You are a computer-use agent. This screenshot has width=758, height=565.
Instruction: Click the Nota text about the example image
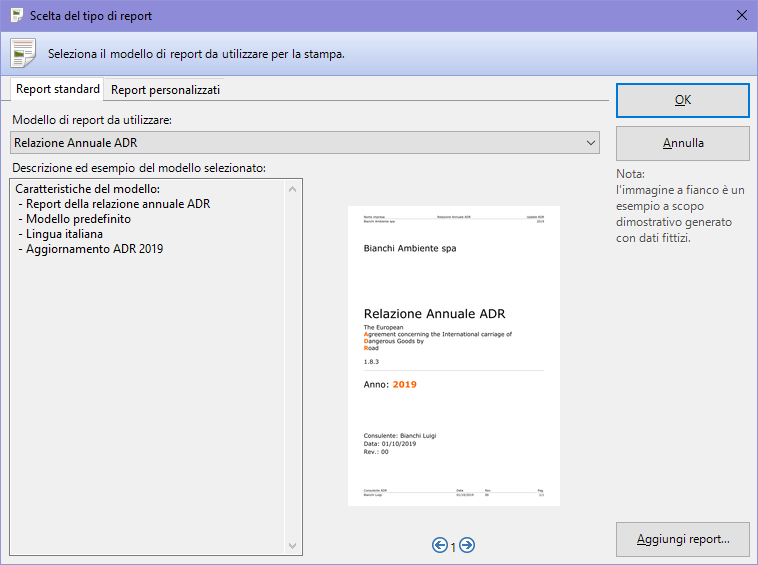(x=680, y=206)
